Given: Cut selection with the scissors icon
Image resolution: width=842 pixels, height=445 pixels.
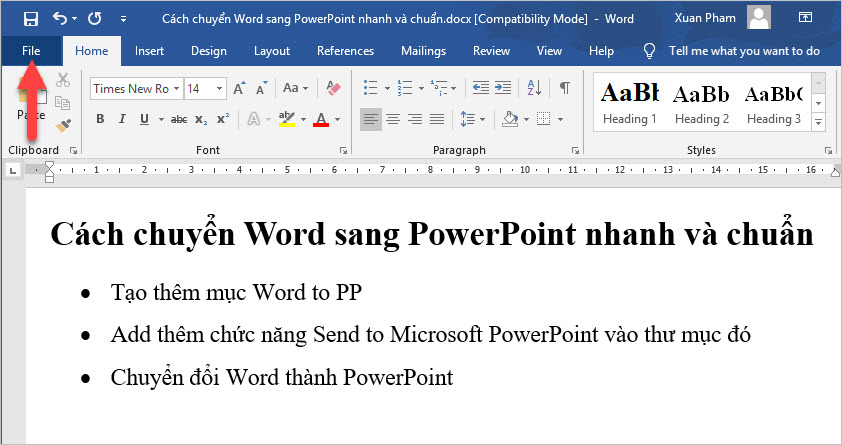Looking at the screenshot, I should pyautogui.click(x=63, y=81).
